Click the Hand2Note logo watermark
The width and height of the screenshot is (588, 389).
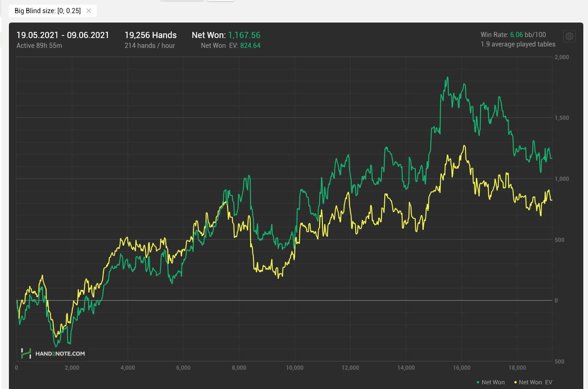pyautogui.click(x=53, y=353)
